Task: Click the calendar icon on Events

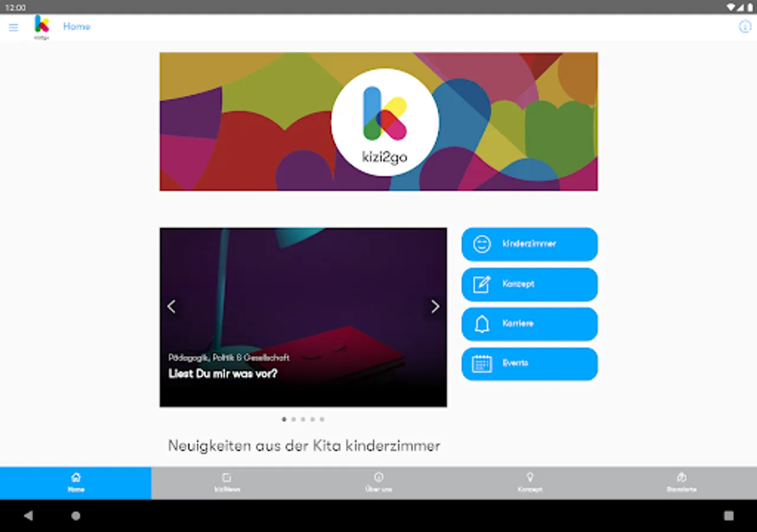Action: click(x=482, y=364)
